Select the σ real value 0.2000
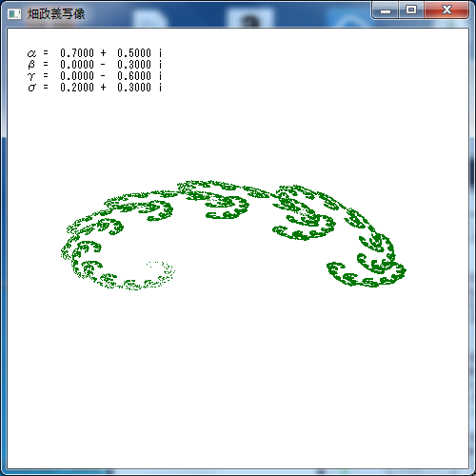This screenshot has height=476, width=476. click(x=77, y=88)
